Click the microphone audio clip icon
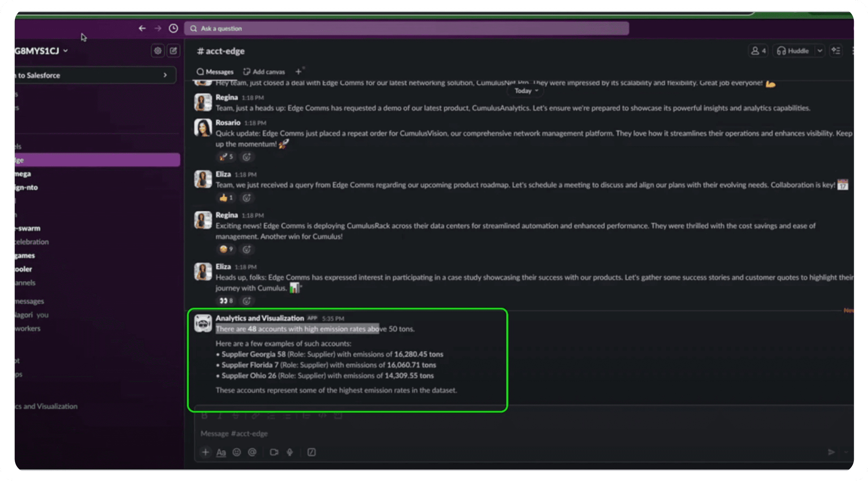Viewport: 868px width, 481px height. pos(290,452)
